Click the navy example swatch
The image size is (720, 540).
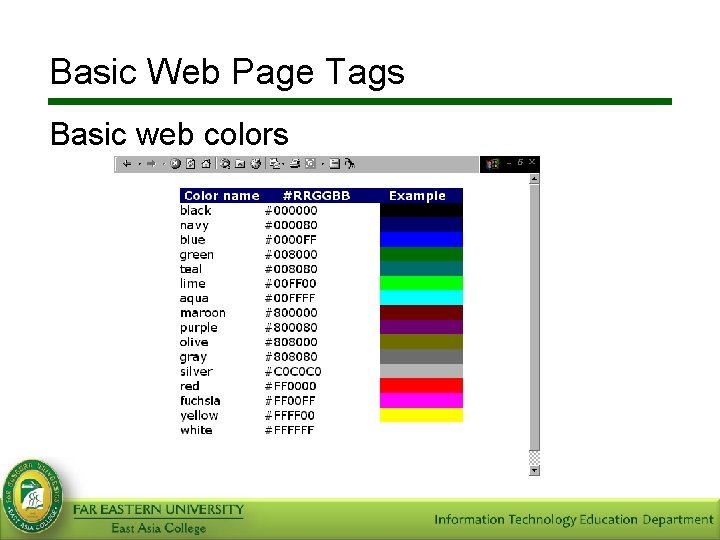[x=421, y=225]
